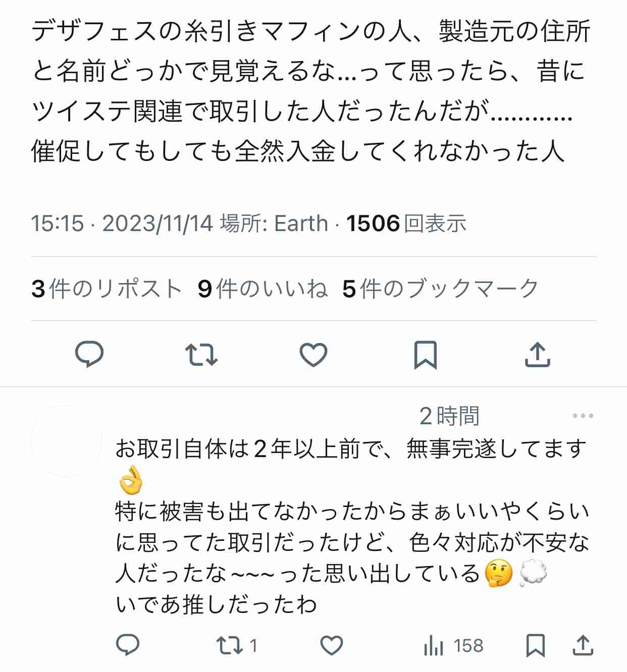The width and height of the screenshot is (627, 672).
Task: Repost the main tweet using retweet icon
Action: [201, 354]
